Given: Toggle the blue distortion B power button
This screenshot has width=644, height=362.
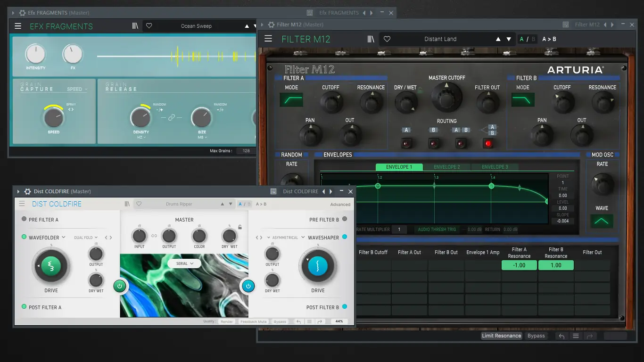Looking at the screenshot, I should click(x=248, y=286).
